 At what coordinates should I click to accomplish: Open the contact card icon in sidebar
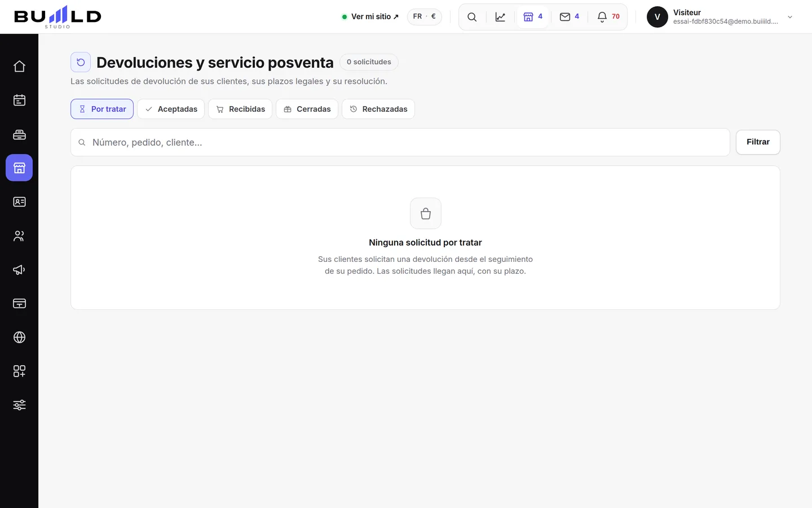click(19, 202)
